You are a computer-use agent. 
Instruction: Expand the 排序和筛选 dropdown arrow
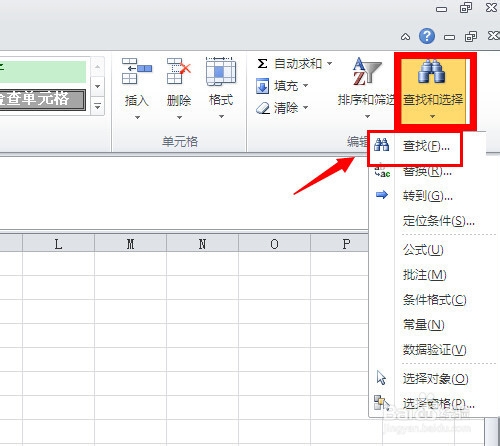coord(367,116)
